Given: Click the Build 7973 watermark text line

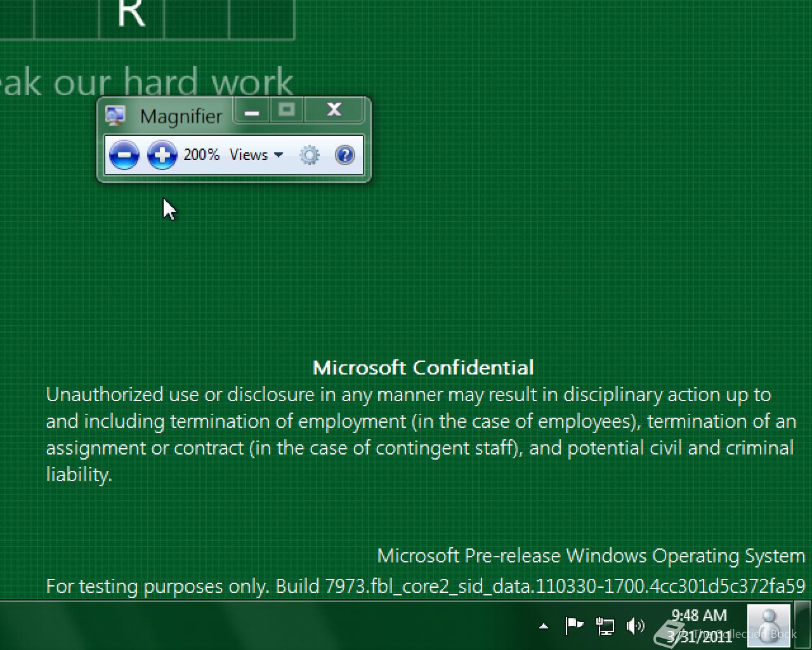Looking at the screenshot, I should tap(426, 586).
